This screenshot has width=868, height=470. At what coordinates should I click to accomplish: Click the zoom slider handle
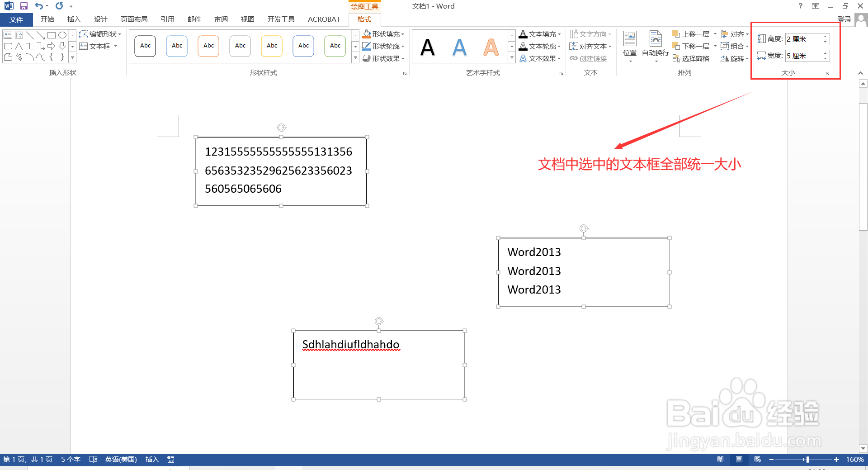click(x=807, y=460)
